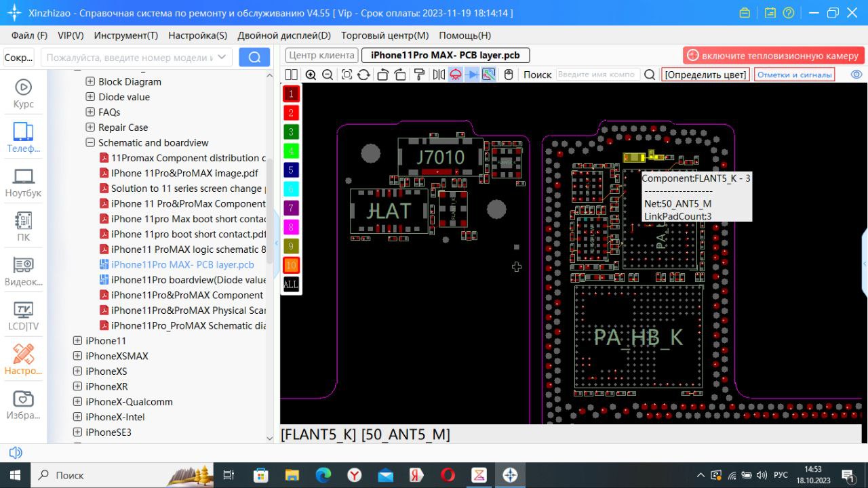
Task: Click the speaker icon at bottom left
Action: (x=15, y=453)
